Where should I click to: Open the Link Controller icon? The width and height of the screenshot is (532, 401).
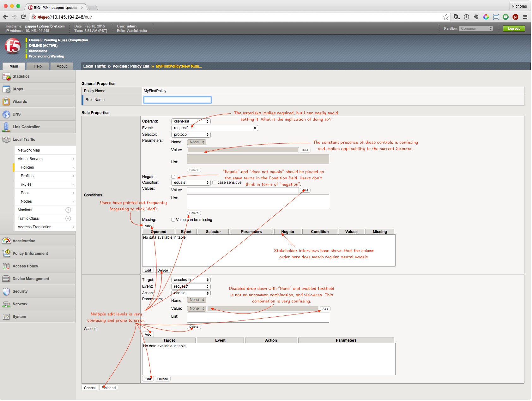6,127
